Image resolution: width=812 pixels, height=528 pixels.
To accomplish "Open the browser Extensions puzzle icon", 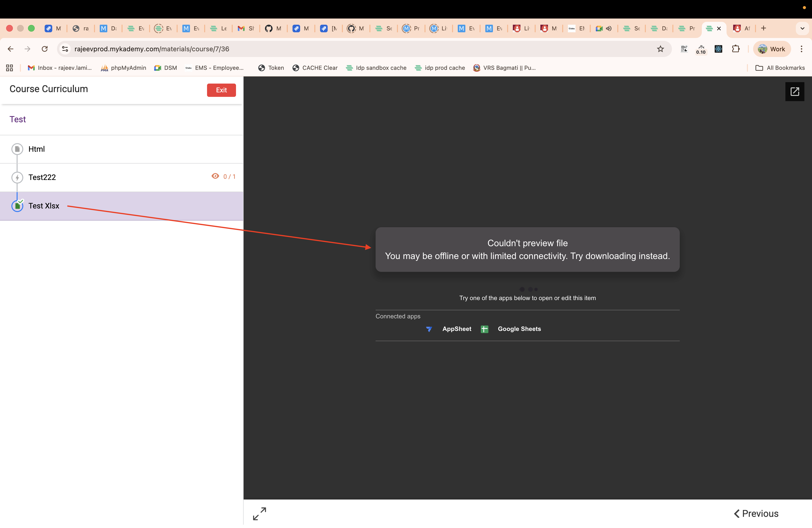I will click(x=736, y=49).
